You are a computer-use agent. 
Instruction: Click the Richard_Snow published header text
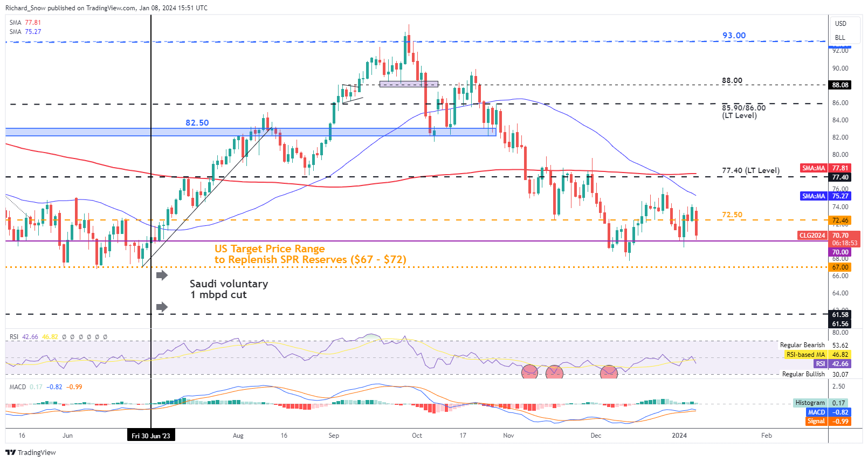click(106, 8)
